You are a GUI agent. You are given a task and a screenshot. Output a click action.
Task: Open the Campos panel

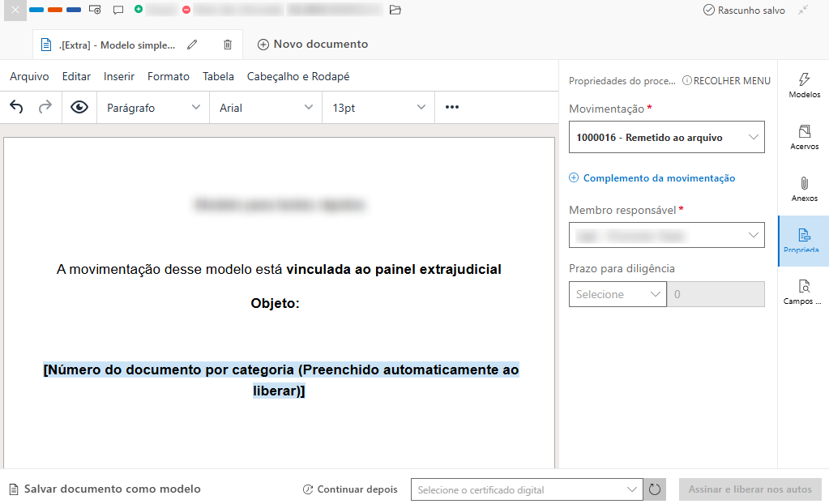pyautogui.click(x=803, y=292)
